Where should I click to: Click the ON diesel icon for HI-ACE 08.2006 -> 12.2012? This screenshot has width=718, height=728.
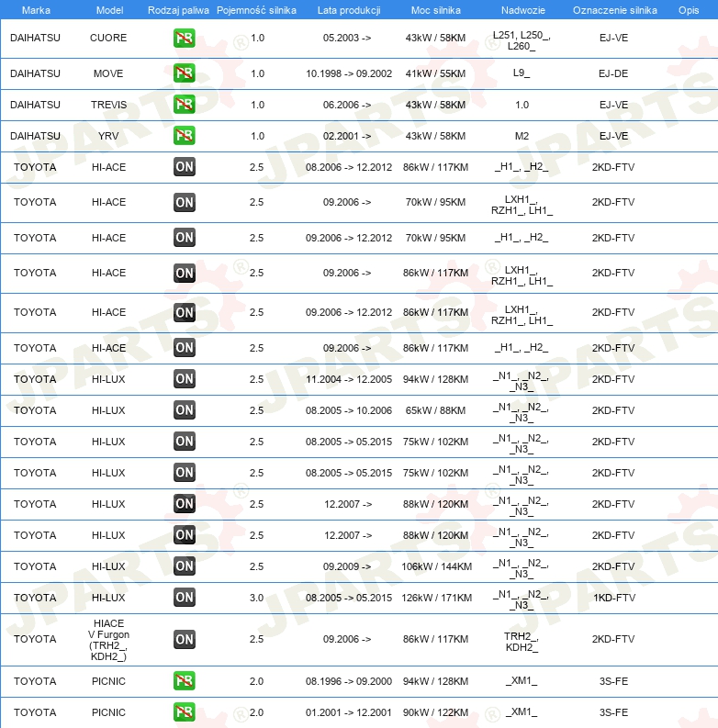tap(185, 167)
